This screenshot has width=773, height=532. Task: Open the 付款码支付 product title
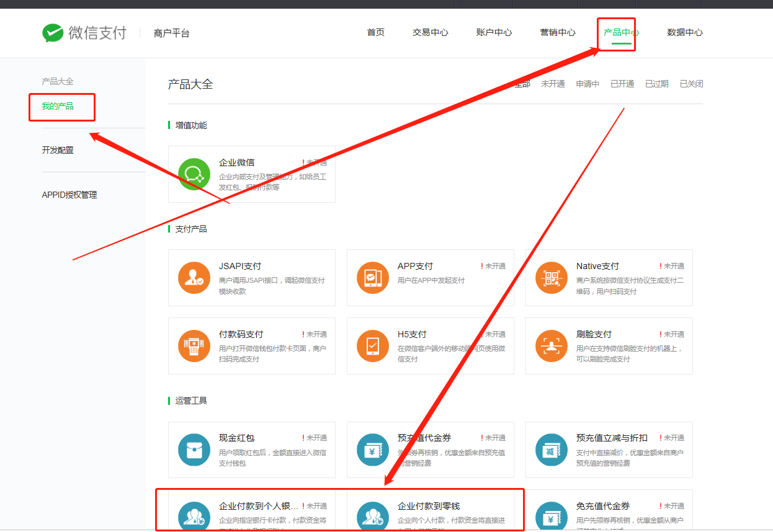tap(241, 334)
